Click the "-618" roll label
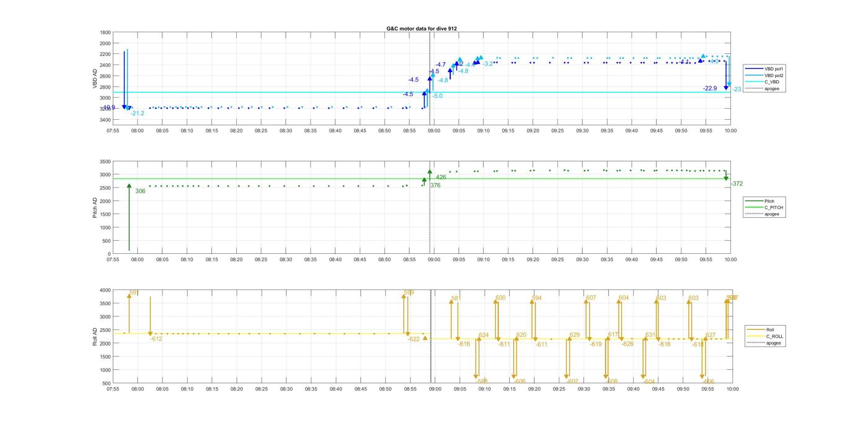The image size is (868, 430). click(x=697, y=344)
